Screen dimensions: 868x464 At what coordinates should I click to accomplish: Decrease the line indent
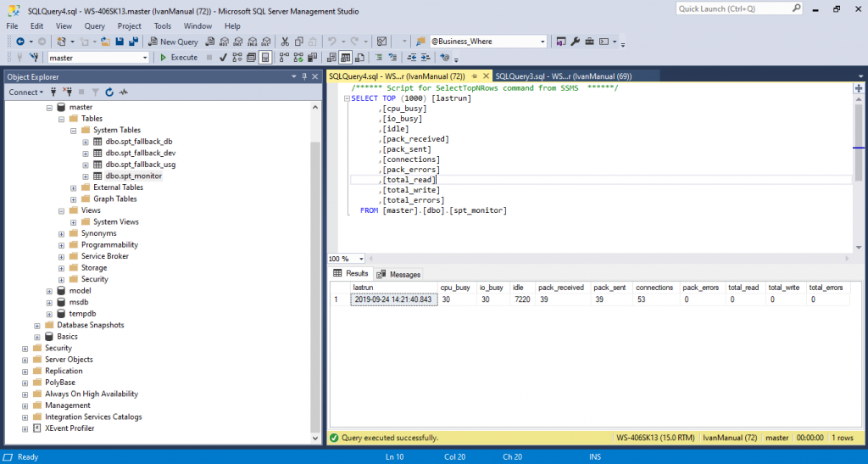coord(412,58)
